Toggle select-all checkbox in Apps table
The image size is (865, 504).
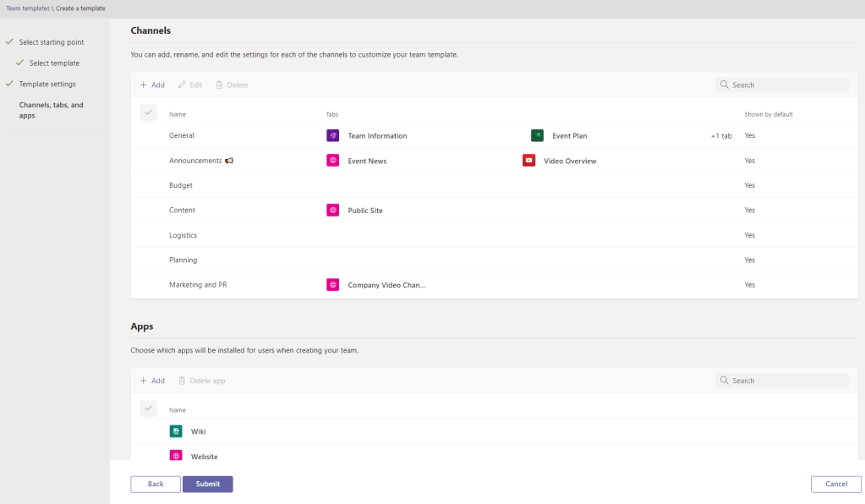tap(148, 409)
